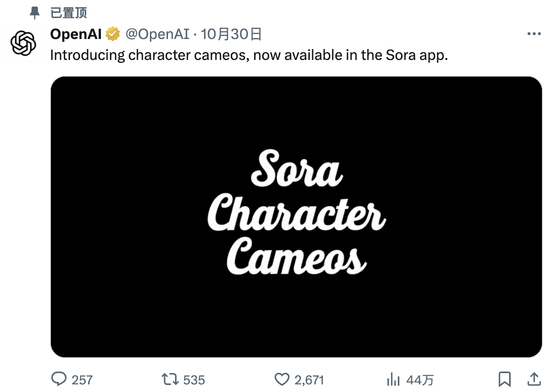Click the 535 reposts count
This screenshot has height=392, width=551.
click(194, 380)
